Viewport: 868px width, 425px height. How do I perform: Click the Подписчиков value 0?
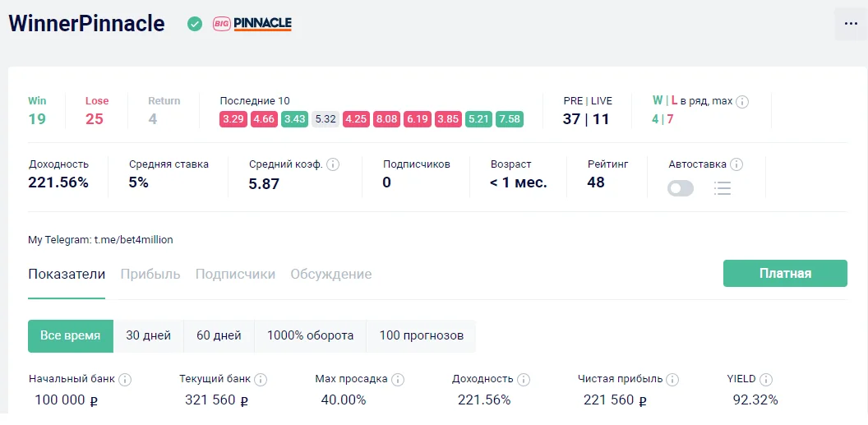tap(387, 182)
